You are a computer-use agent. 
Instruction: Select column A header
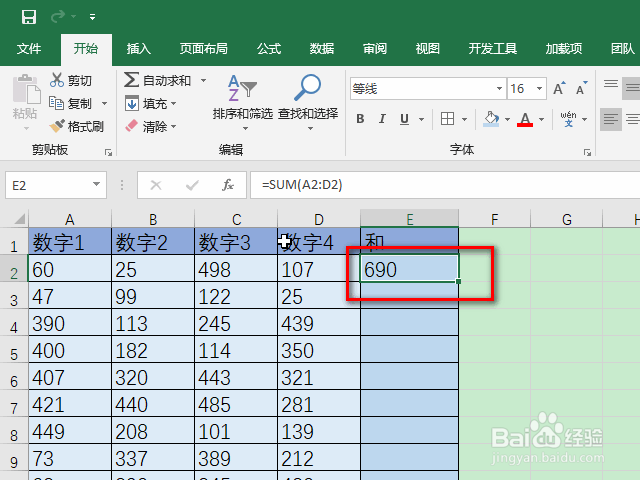(70, 219)
